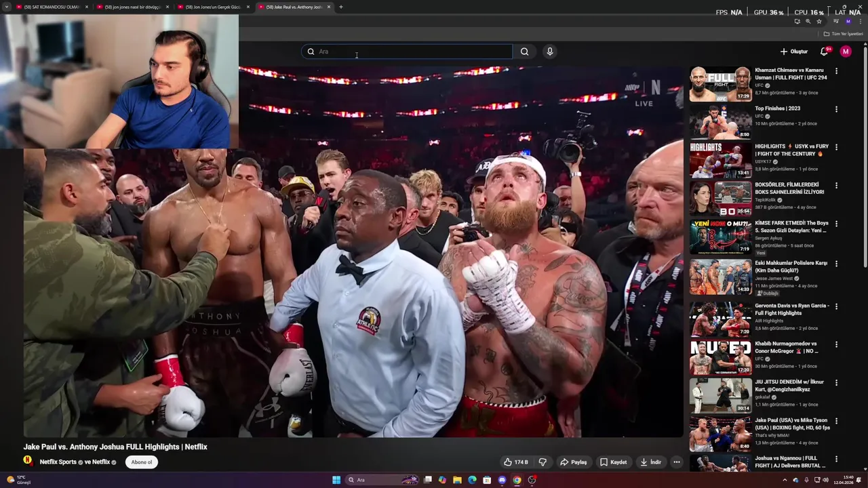Open Usyk vs Fury highlights thumbnail
The image size is (868, 488).
click(x=720, y=160)
